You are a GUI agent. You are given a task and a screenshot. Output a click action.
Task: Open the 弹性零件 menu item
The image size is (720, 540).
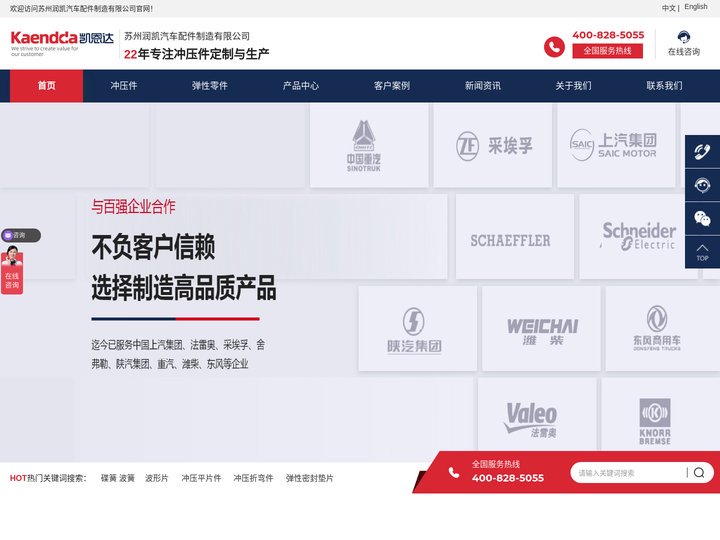click(210, 86)
